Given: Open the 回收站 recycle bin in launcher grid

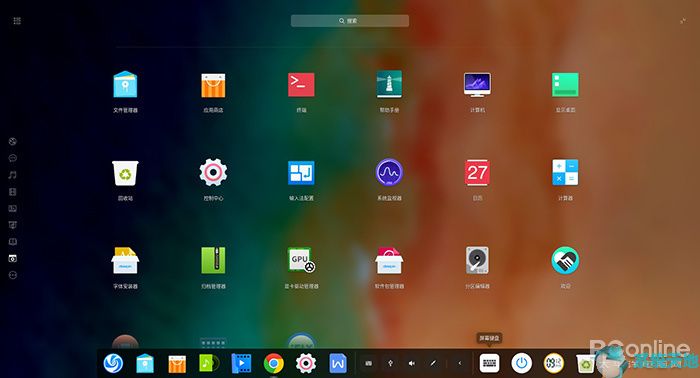Looking at the screenshot, I should tap(125, 173).
